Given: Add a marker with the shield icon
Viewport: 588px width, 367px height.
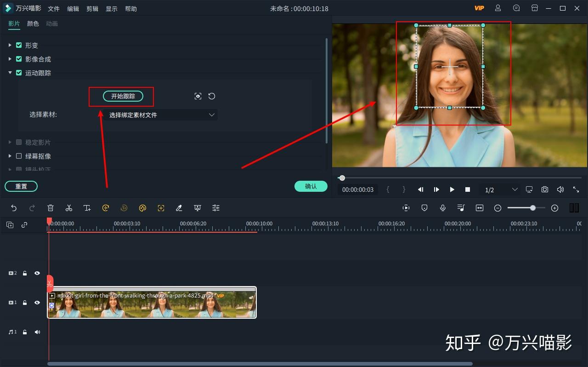Looking at the screenshot, I should tap(424, 208).
